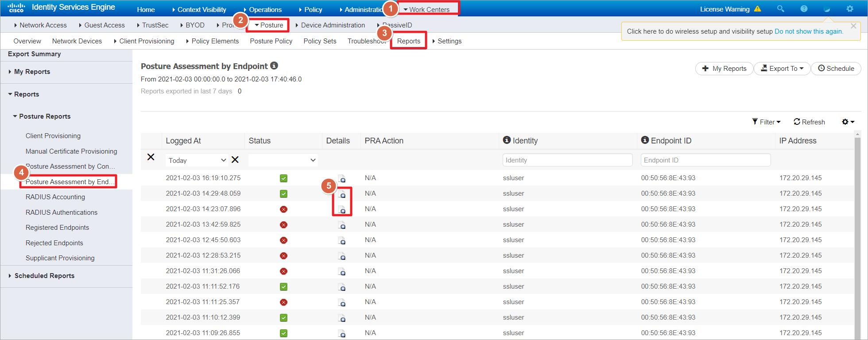
Task: Open details icon for 12:45:50.603 row
Action: coord(342,240)
